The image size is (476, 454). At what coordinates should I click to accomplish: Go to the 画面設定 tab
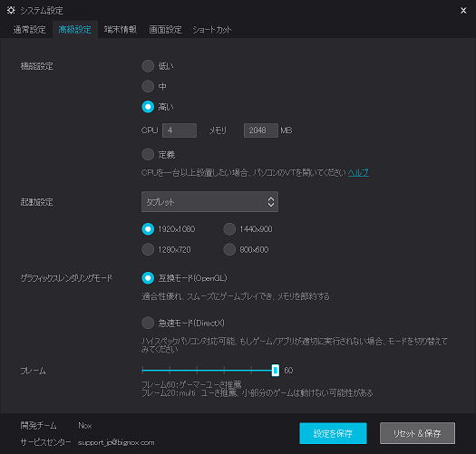tap(165, 30)
